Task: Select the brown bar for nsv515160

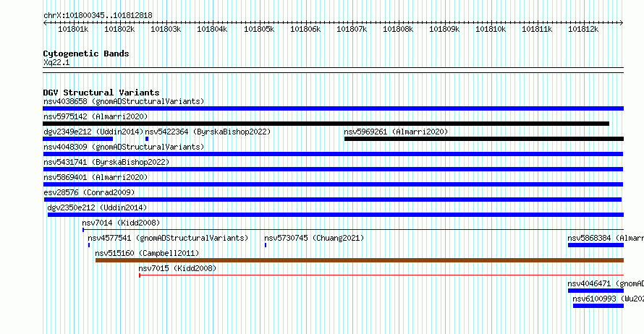Action: [x=360, y=260]
